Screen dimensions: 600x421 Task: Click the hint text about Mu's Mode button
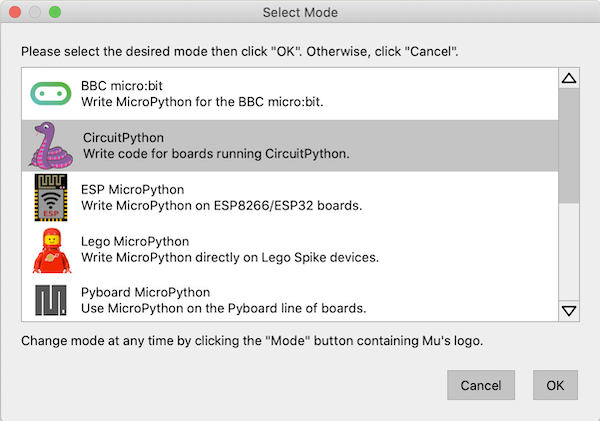(252, 341)
